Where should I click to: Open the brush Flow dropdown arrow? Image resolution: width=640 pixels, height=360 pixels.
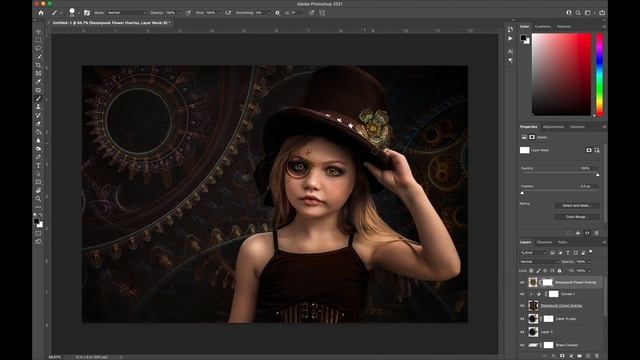click(x=219, y=13)
